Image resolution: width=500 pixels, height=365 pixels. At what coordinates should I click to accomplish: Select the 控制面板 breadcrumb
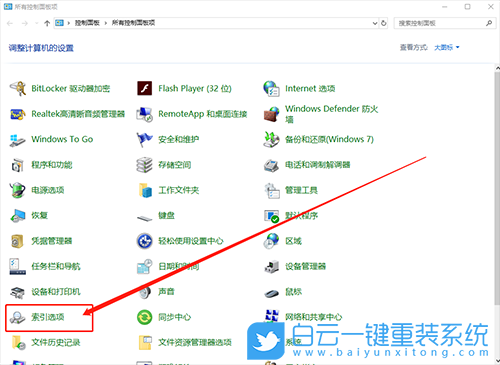(87, 23)
